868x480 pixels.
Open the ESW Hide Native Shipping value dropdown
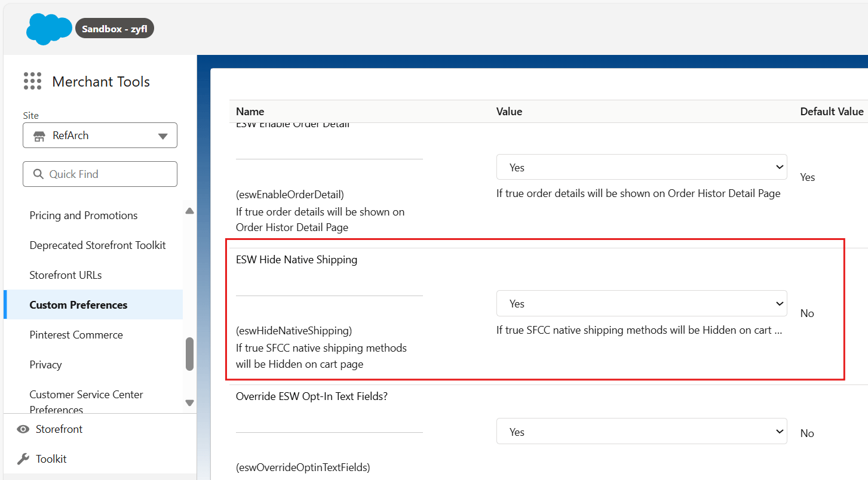[642, 304]
